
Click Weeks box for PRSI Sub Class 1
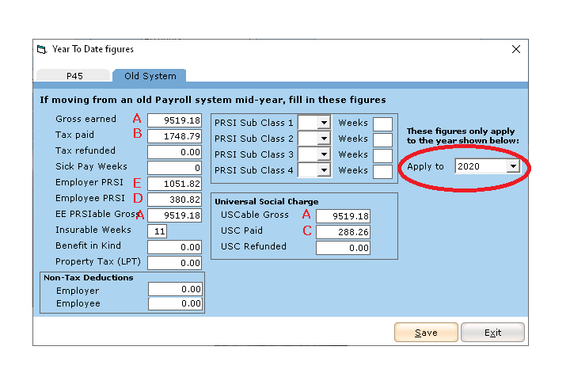tap(382, 124)
